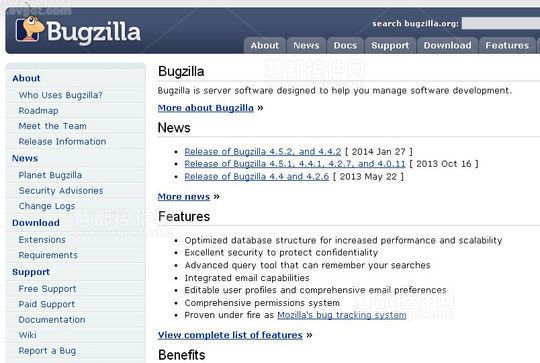Click the Bugzilla main page heading

[181, 72]
